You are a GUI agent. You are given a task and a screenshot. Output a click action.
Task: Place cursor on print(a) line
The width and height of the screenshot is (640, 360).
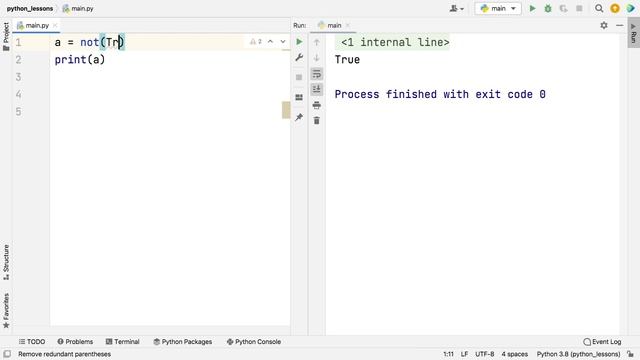(80, 60)
